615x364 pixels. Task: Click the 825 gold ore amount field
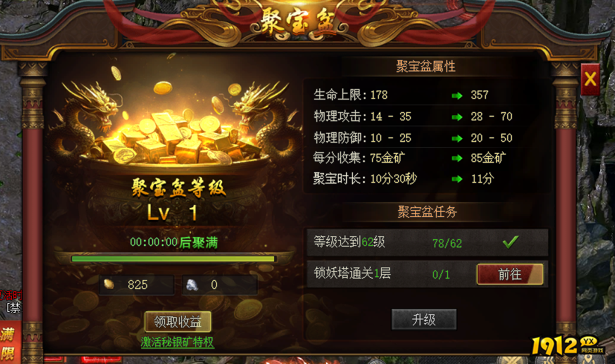137,285
